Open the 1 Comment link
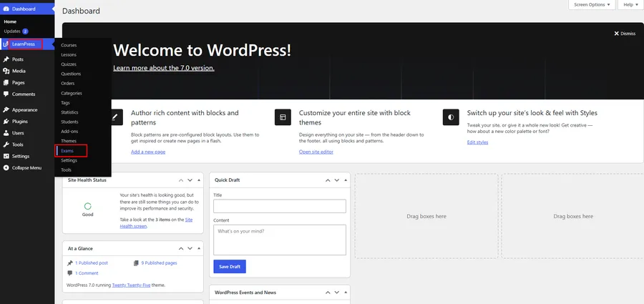The height and width of the screenshot is (304, 644). pyautogui.click(x=87, y=273)
